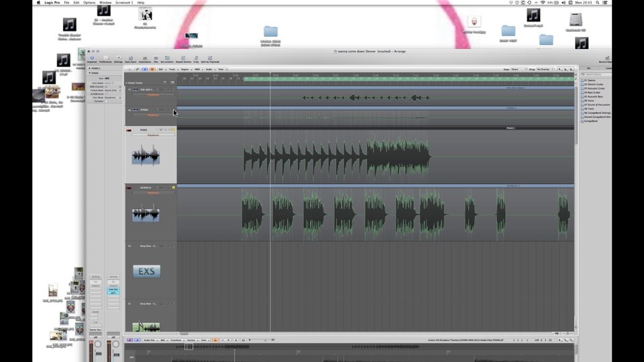
Task: Select the pointer tool in Arrange tool menu
Action: pos(559,69)
